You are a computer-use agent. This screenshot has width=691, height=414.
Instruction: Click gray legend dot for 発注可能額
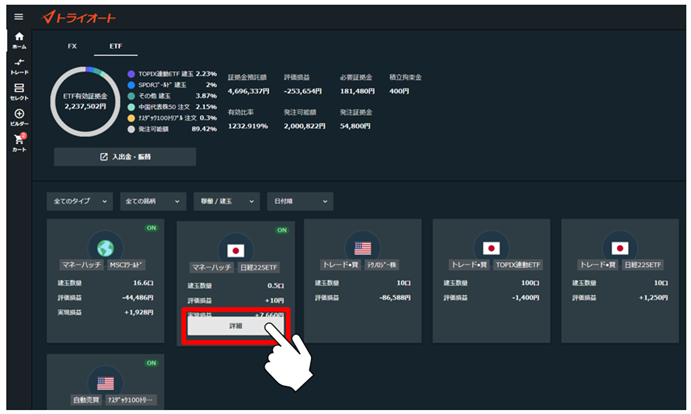click(131, 129)
